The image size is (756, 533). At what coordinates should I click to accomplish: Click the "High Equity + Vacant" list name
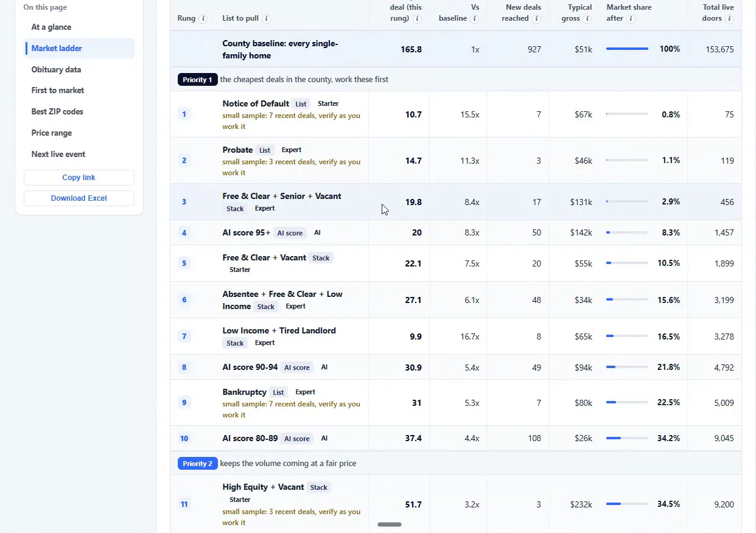(263, 487)
